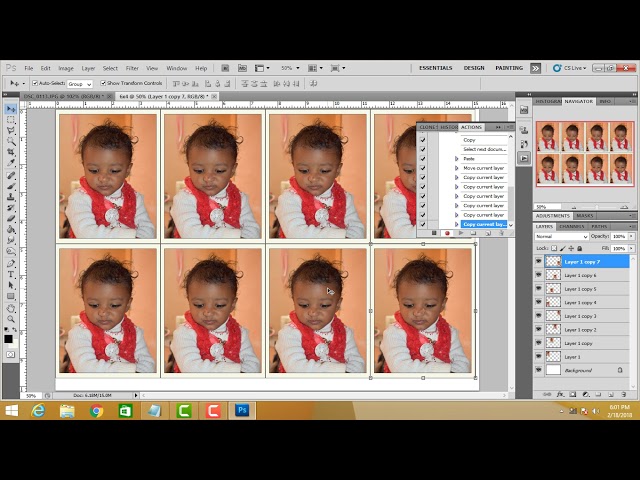Open the blend mode Normal dropdown

click(x=561, y=236)
